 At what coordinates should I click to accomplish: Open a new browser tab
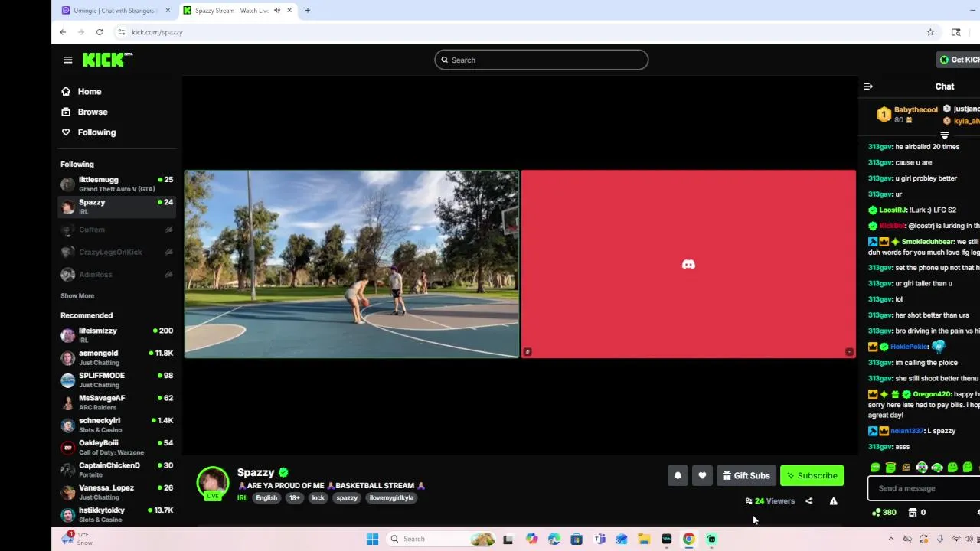tap(308, 10)
